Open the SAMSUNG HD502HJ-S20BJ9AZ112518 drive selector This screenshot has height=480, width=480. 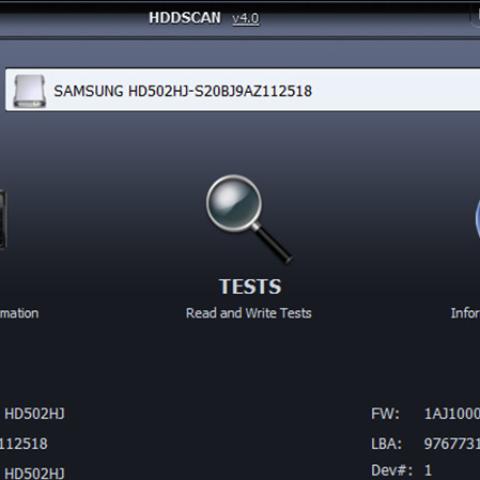point(242,90)
